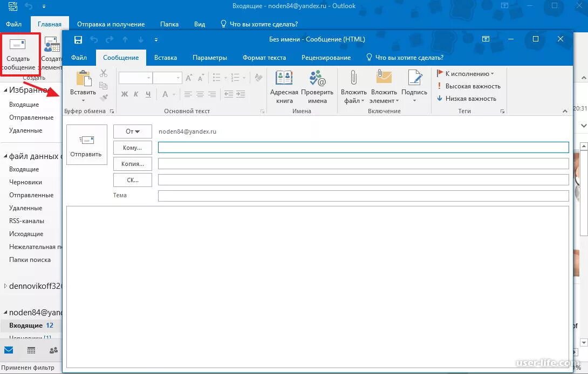Open the Calendar view icon

[31, 350]
